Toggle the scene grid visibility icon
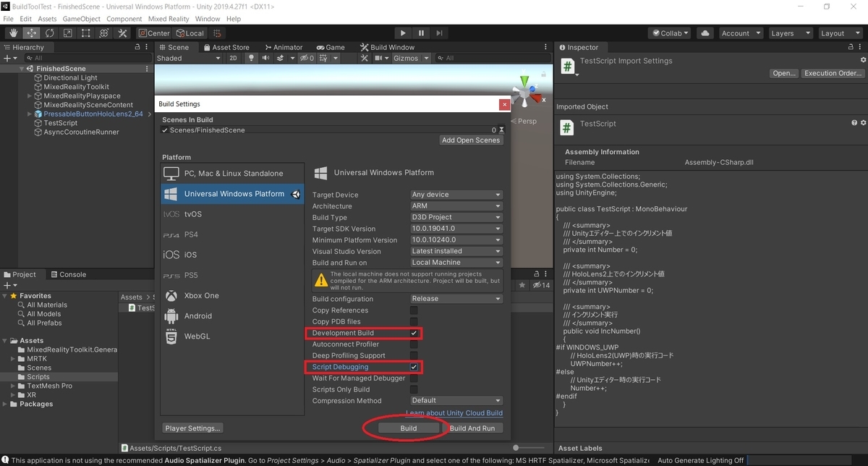Screen dimensions: 868x466 [323, 58]
